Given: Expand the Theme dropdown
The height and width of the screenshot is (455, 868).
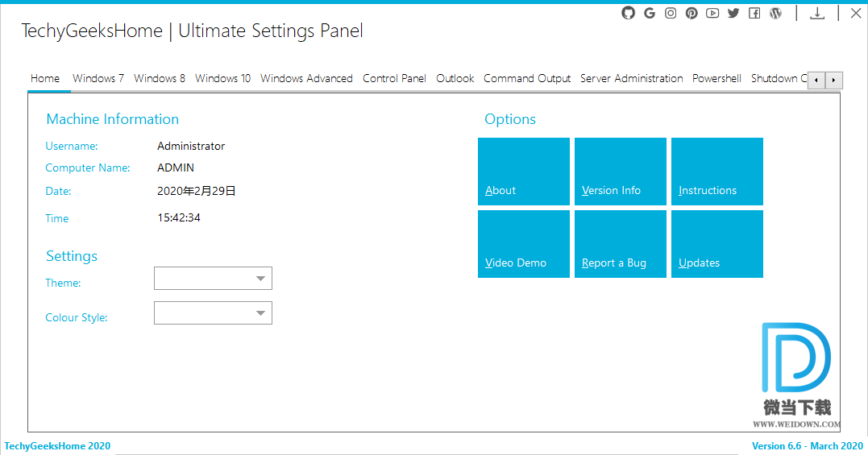Looking at the screenshot, I should [x=213, y=279].
